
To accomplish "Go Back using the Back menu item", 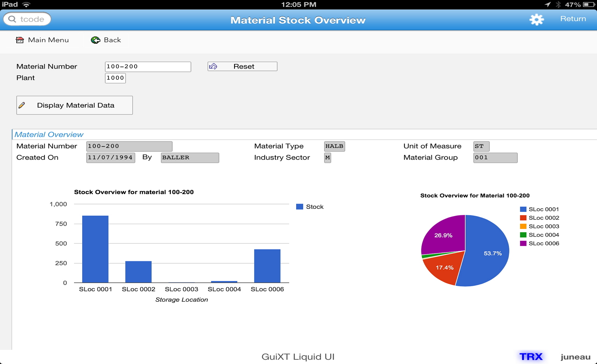I will tap(106, 40).
